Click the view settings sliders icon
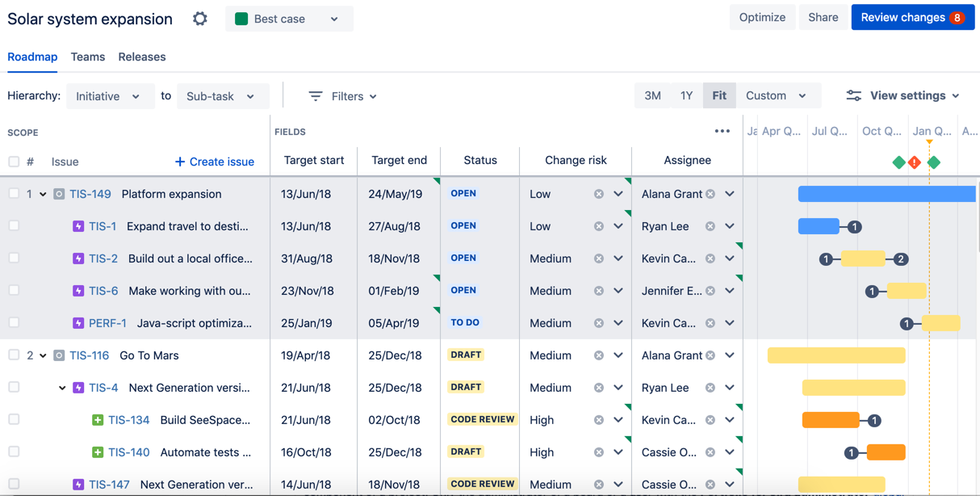The height and width of the screenshot is (496, 980). 853,95
